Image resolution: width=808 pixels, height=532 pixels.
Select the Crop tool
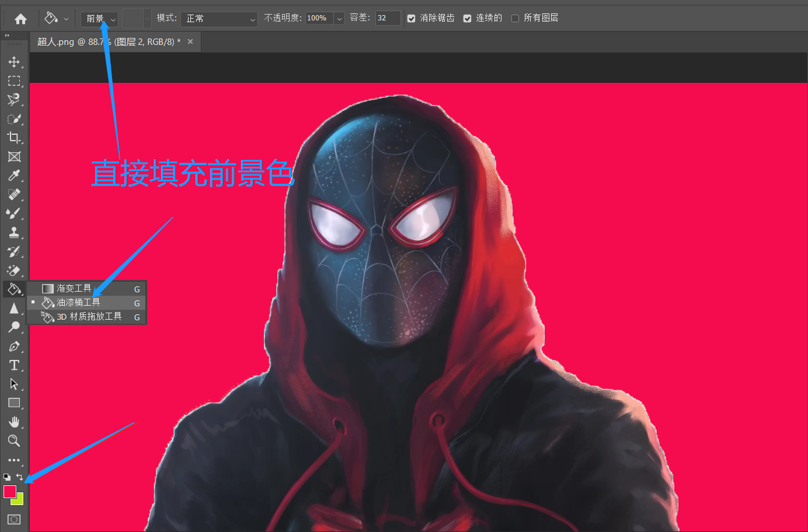14,138
